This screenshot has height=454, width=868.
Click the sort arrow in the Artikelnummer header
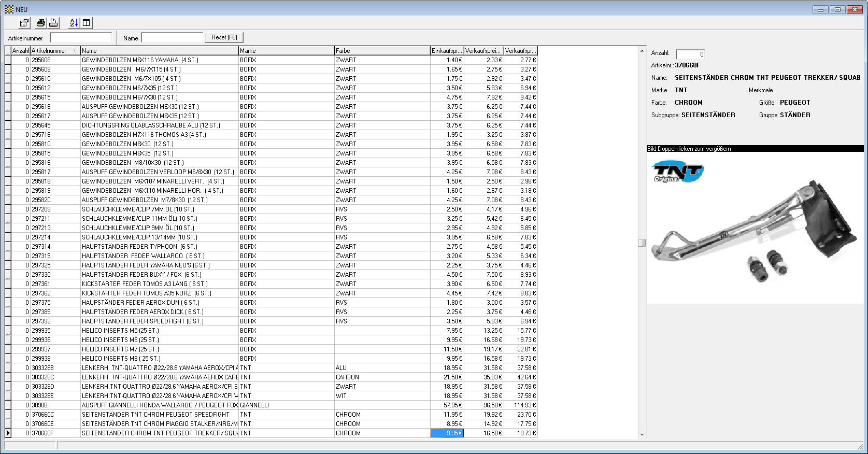point(76,51)
